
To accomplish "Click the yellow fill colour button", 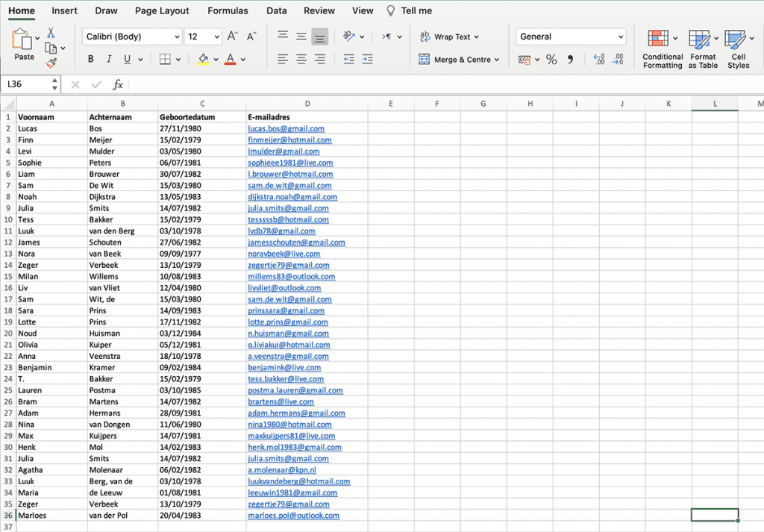I will [x=204, y=60].
